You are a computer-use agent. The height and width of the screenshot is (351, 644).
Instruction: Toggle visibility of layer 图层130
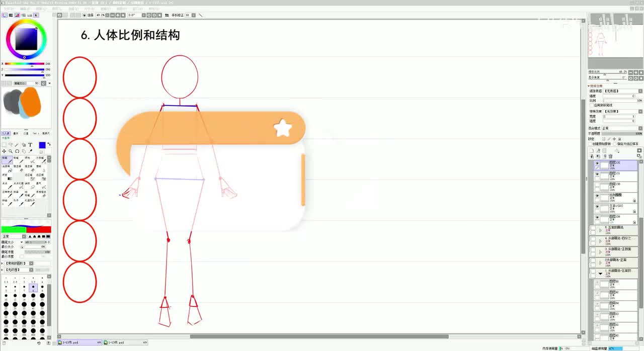597,185
